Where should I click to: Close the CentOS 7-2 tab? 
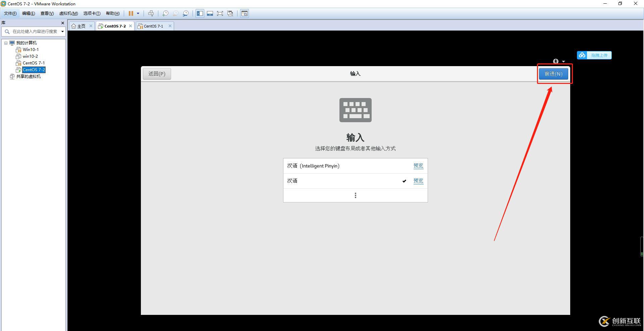point(130,26)
